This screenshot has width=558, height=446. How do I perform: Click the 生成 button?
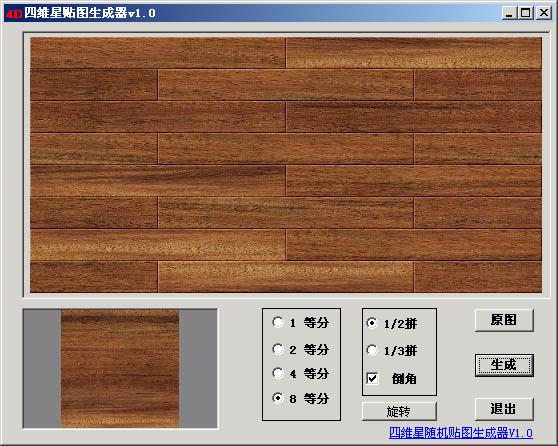coord(504,365)
